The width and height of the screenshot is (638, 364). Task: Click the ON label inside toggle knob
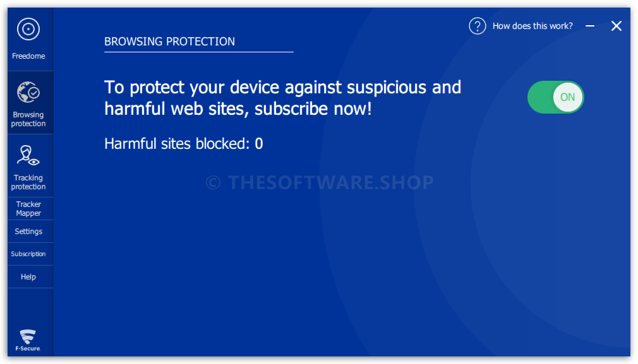click(x=568, y=97)
